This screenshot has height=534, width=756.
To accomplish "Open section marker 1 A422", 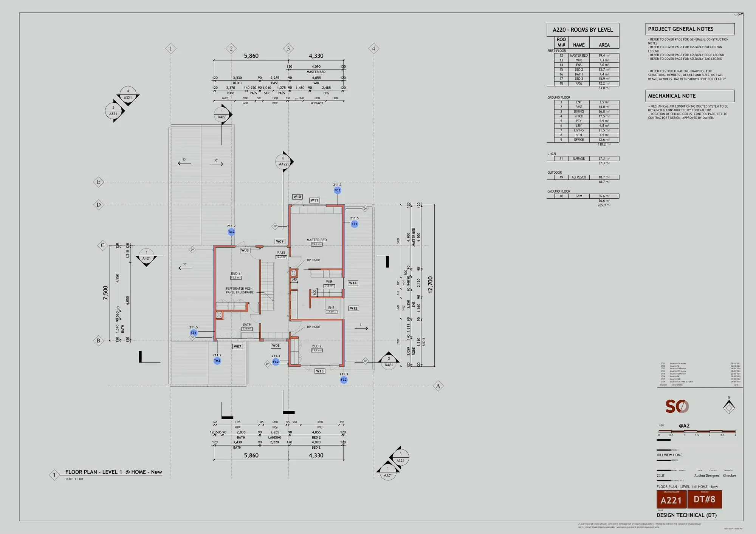I will (222, 114).
